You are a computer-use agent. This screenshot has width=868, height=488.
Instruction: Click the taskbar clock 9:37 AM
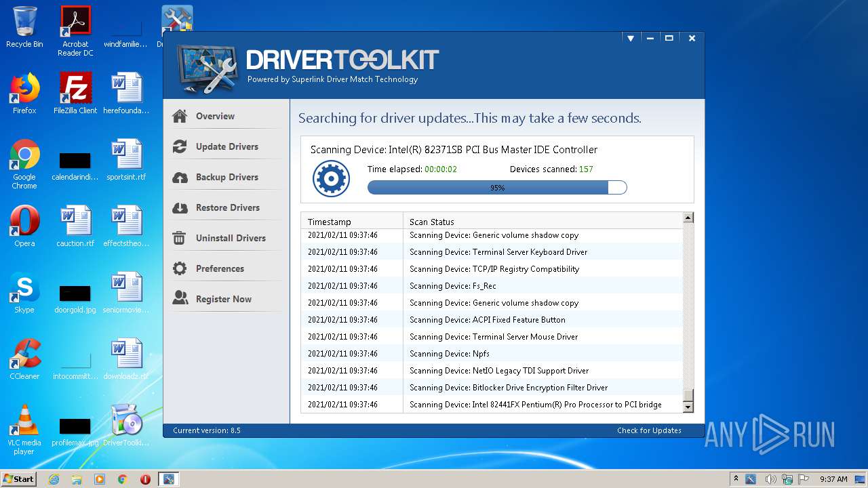pos(833,479)
